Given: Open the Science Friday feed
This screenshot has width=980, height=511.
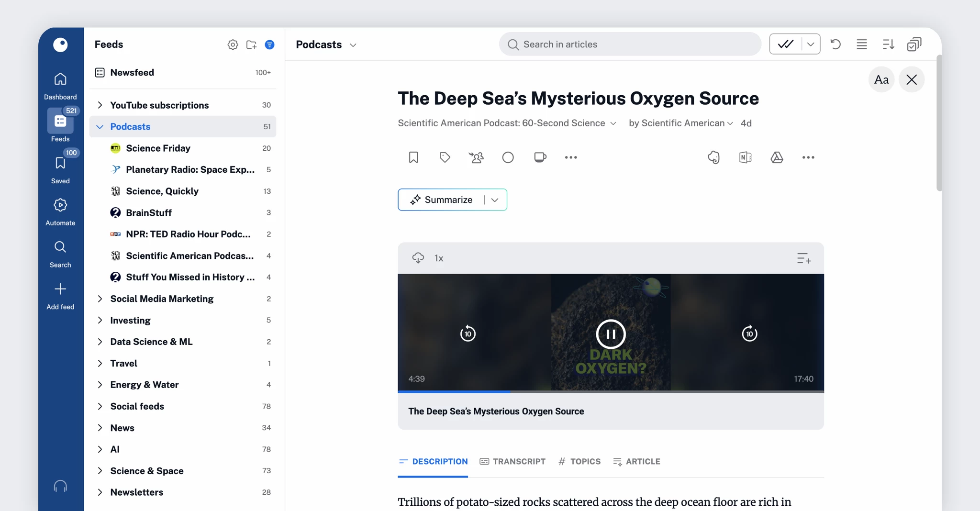Looking at the screenshot, I should pos(183,148).
